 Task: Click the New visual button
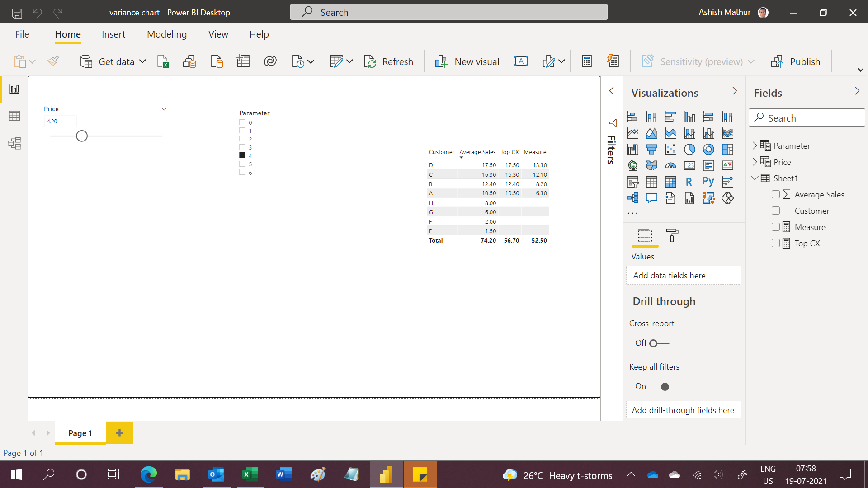click(467, 61)
